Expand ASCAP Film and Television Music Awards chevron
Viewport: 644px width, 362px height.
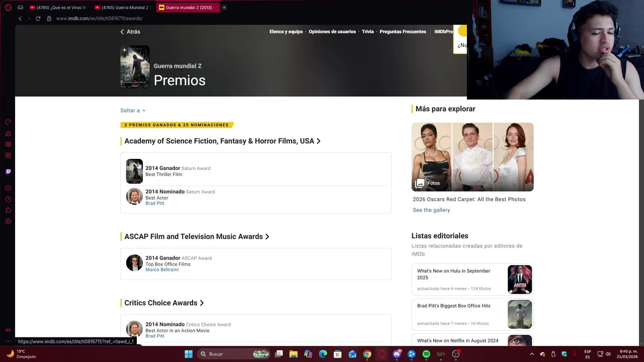tap(267, 237)
